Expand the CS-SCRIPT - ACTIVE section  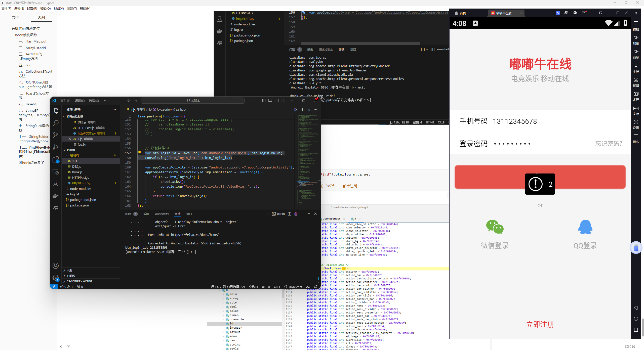tap(79, 281)
